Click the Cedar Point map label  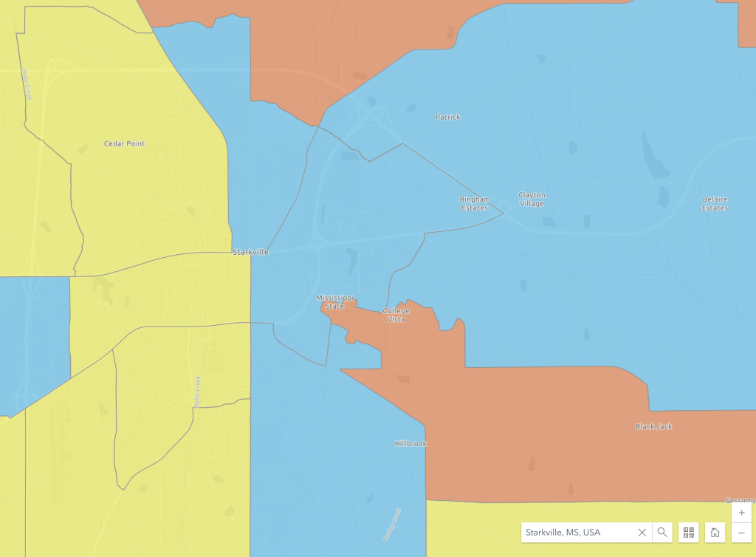tap(124, 143)
